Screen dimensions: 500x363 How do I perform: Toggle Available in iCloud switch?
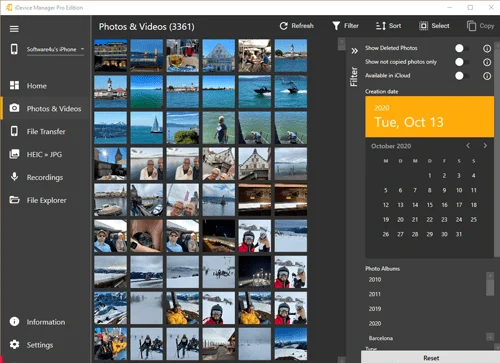tap(462, 76)
